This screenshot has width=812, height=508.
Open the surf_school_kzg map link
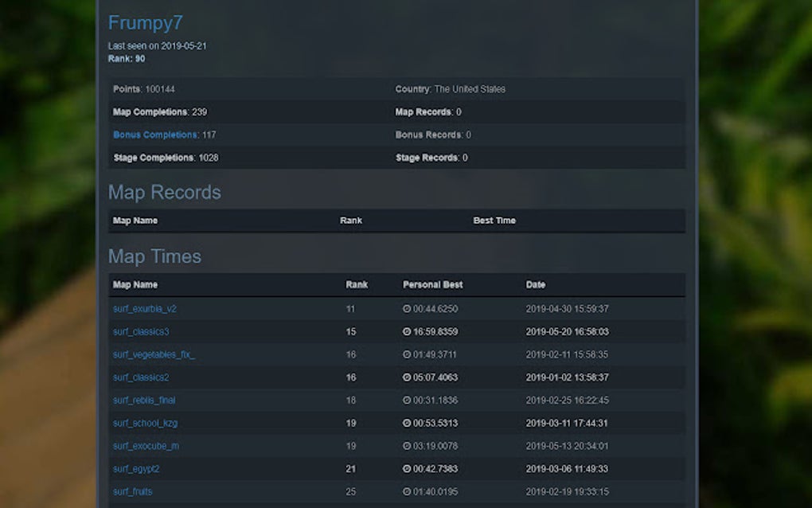[145, 423]
